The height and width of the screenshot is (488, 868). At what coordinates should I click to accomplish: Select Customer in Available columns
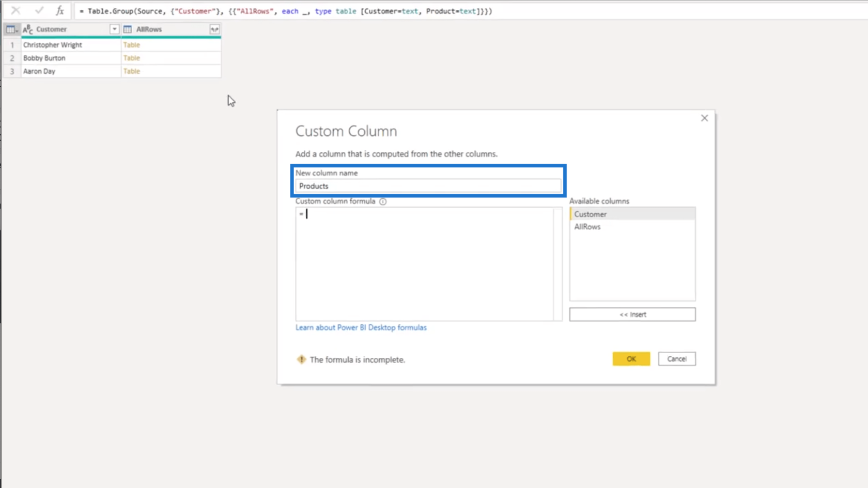tap(632, 214)
